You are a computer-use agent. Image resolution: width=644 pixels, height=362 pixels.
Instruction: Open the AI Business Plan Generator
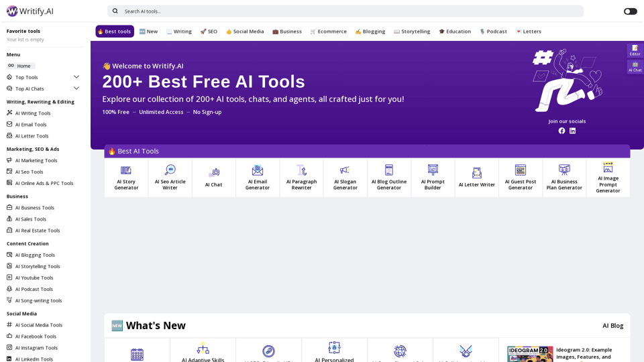click(x=564, y=178)
